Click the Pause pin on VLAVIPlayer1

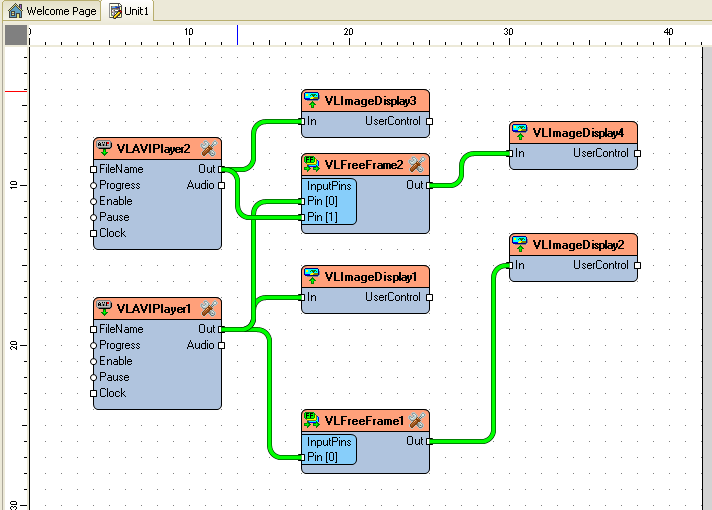94,377
